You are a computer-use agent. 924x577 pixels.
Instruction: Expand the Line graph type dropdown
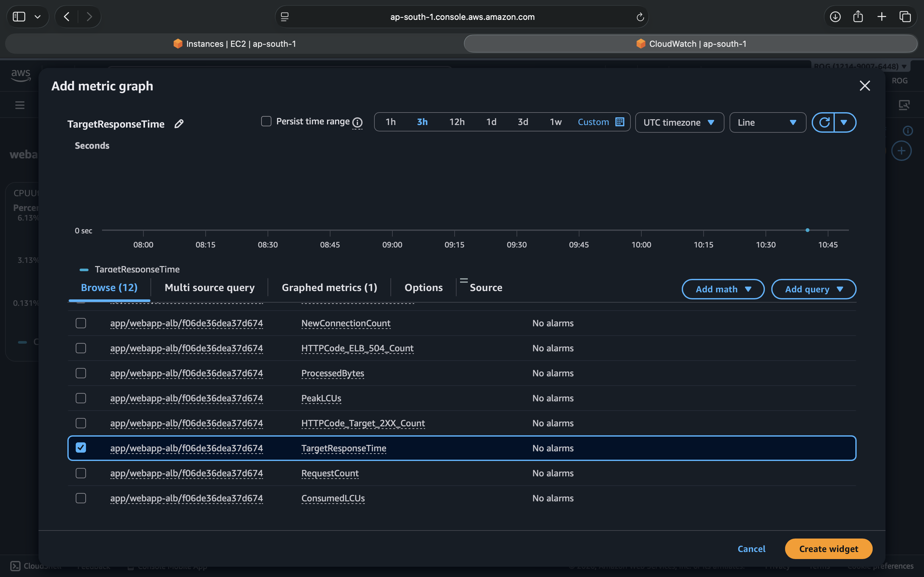pyautogui.click(x=767, y=122)
